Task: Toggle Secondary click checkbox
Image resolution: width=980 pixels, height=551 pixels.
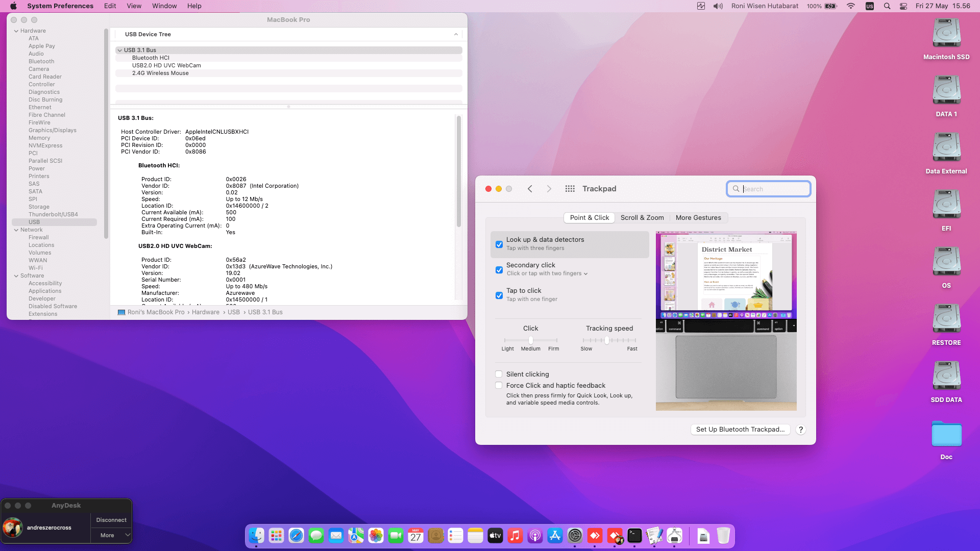Action: click(x=499, y=270)
